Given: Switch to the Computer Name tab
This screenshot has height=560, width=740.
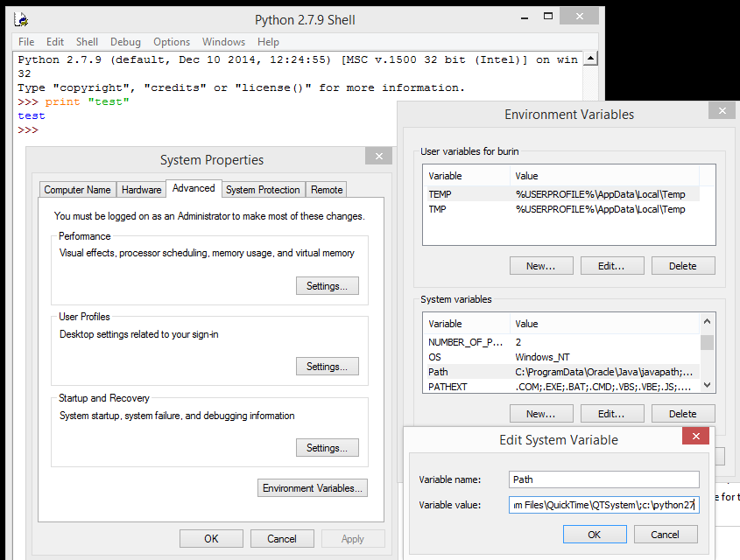Looking at the screenshot, I should coord(77,190).
